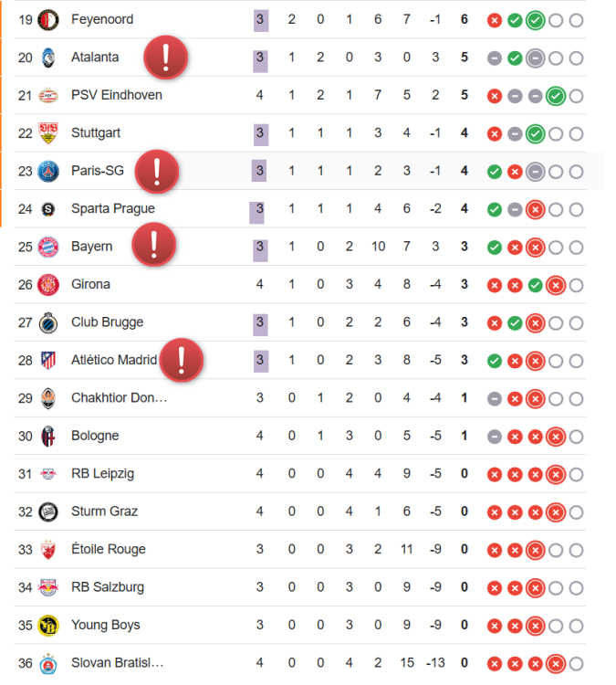Click the Sturm Graz table row
616x685 pixels.
(x=300, y=511)
